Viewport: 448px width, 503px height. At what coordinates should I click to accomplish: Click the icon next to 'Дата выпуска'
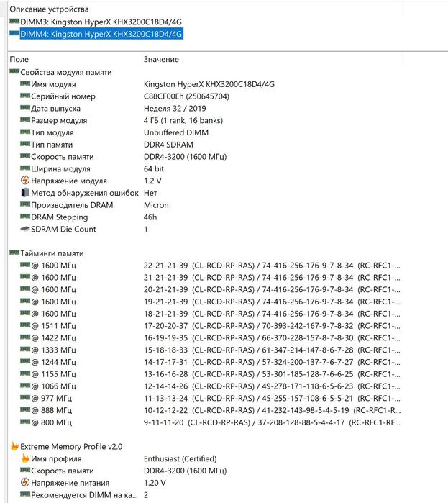25,108
